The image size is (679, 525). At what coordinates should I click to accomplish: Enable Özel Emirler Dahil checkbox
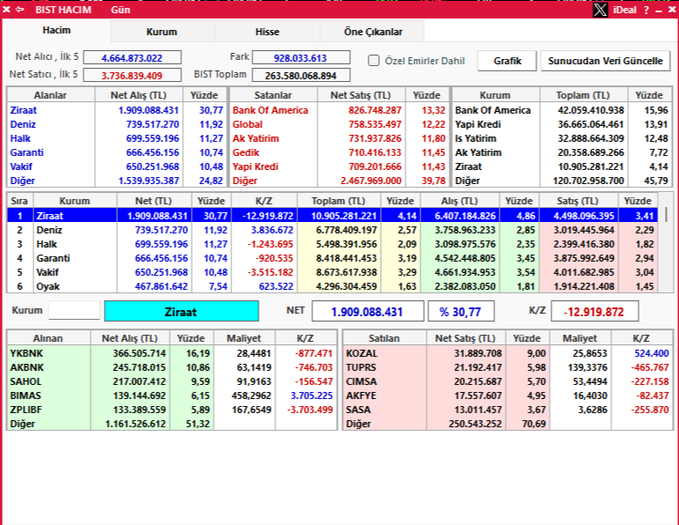[x=374, y=61]
